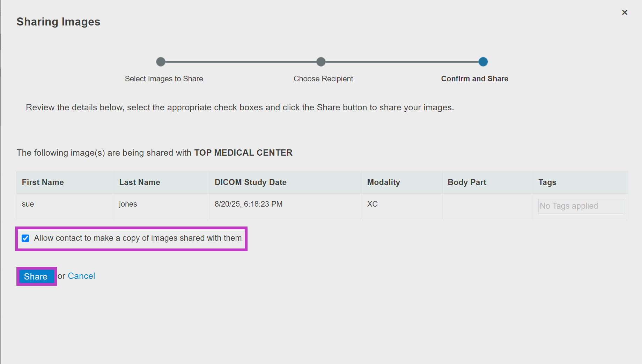This screenshot has width=642, height=364.
Task: Uncheck Allow contact to make a copy checkbox
Action: click(25, 238)
